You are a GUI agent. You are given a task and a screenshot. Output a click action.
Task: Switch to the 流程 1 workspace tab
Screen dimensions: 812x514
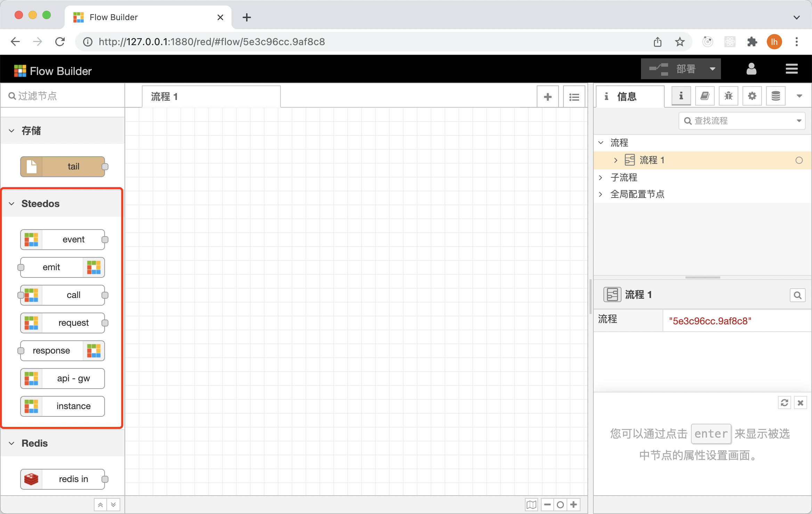click(x=211, y=97)
